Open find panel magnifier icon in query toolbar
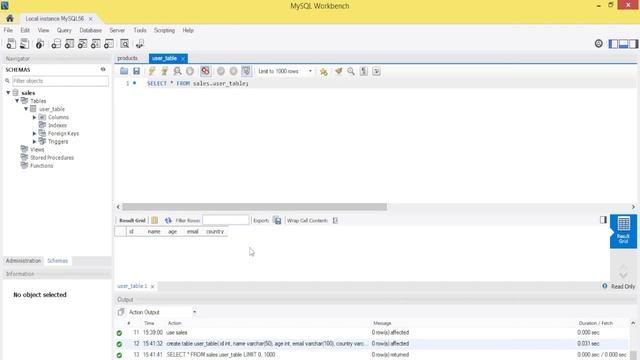Viewport: 640px width, 360px height. point(351,71)
